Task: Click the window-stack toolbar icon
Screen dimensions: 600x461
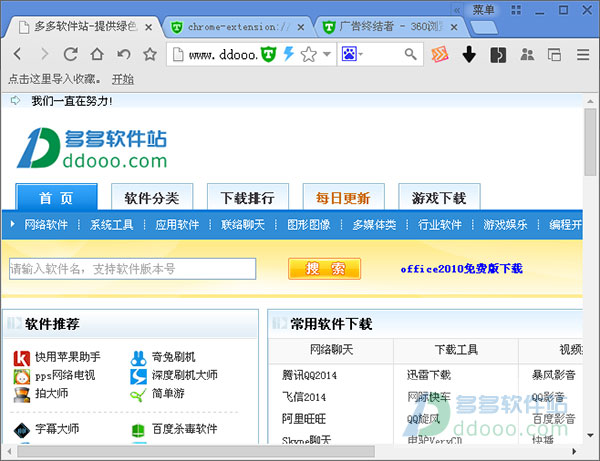Action: point(554,55)
